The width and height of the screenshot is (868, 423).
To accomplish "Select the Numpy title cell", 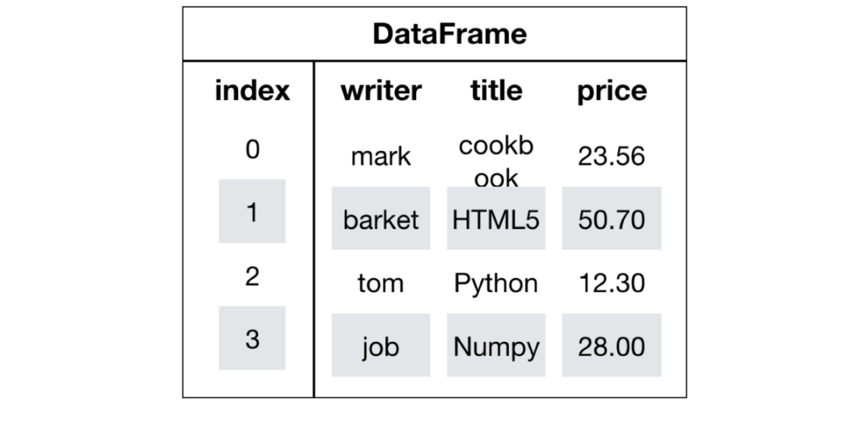I will click(x=496, y=346).
